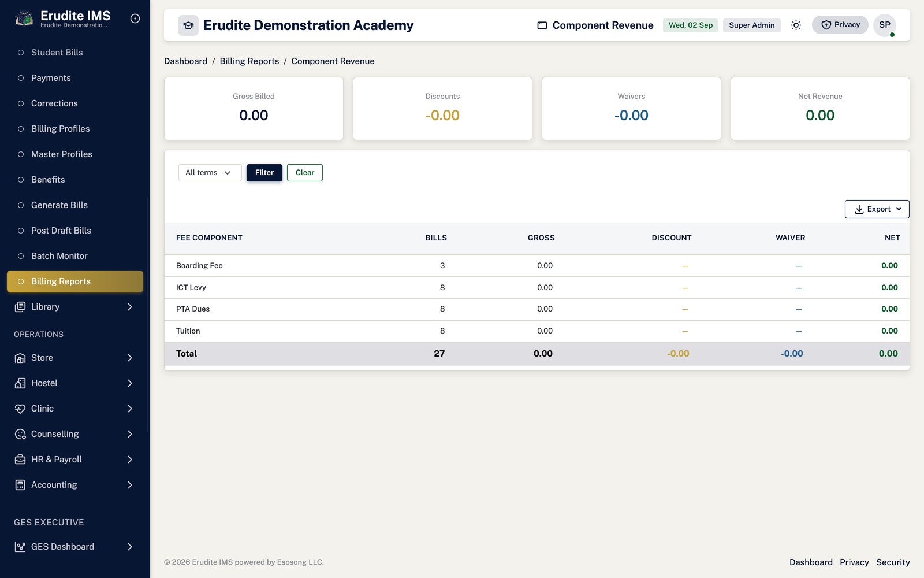Expand the Store menu chevron
The width and height of the screenshot is (924, 578).
(x=130, y=358)
